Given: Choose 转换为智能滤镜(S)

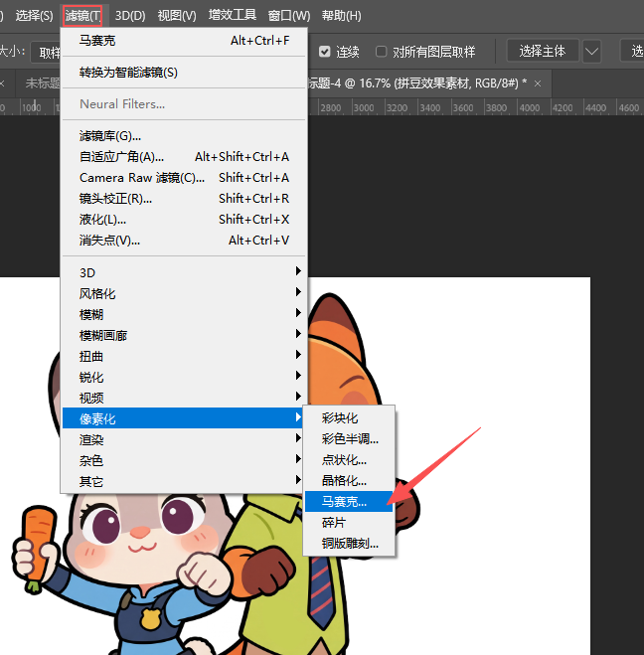Looking at the screenshot, I should pyautogui.click(x=184, y=73).
